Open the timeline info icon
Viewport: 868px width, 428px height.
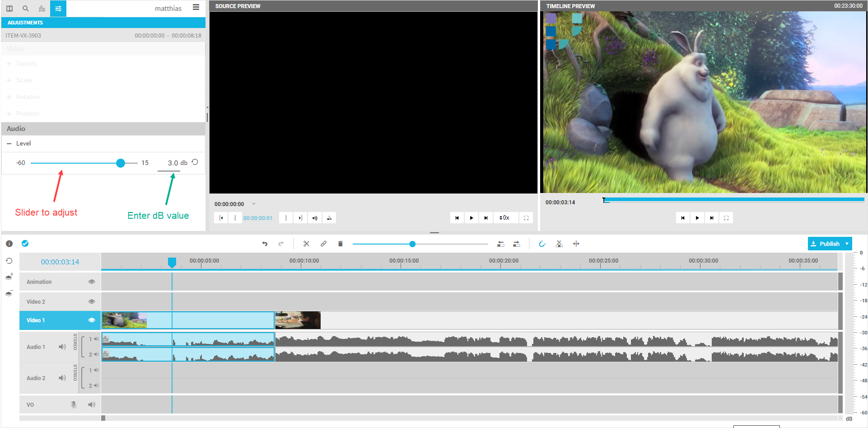coord(9,244)
